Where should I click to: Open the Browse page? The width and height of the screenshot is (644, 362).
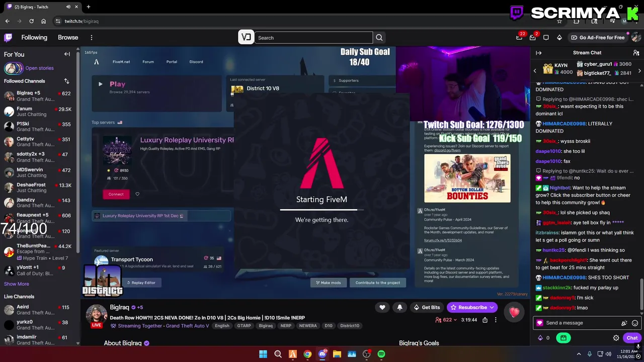(68, 37)
